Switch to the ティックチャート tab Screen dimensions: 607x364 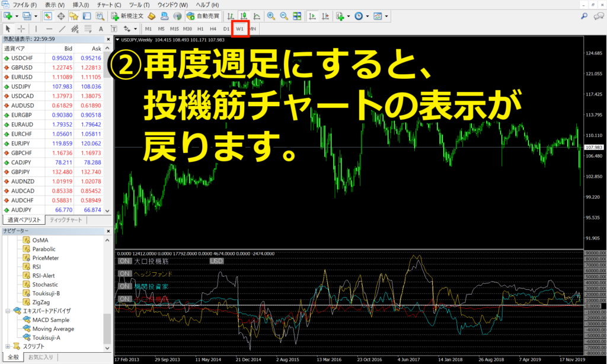(x=66, y=220)
